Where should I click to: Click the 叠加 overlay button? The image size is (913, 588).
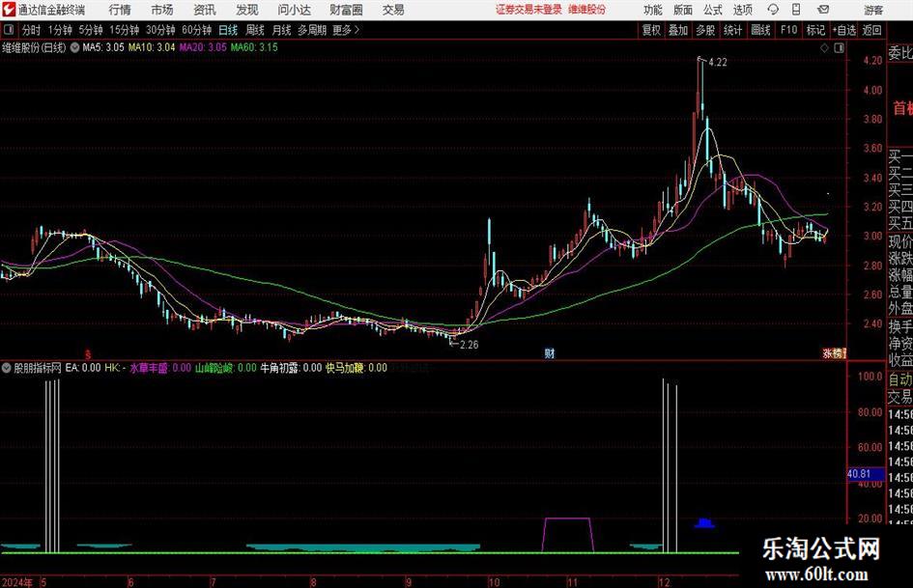coord(678,30)
